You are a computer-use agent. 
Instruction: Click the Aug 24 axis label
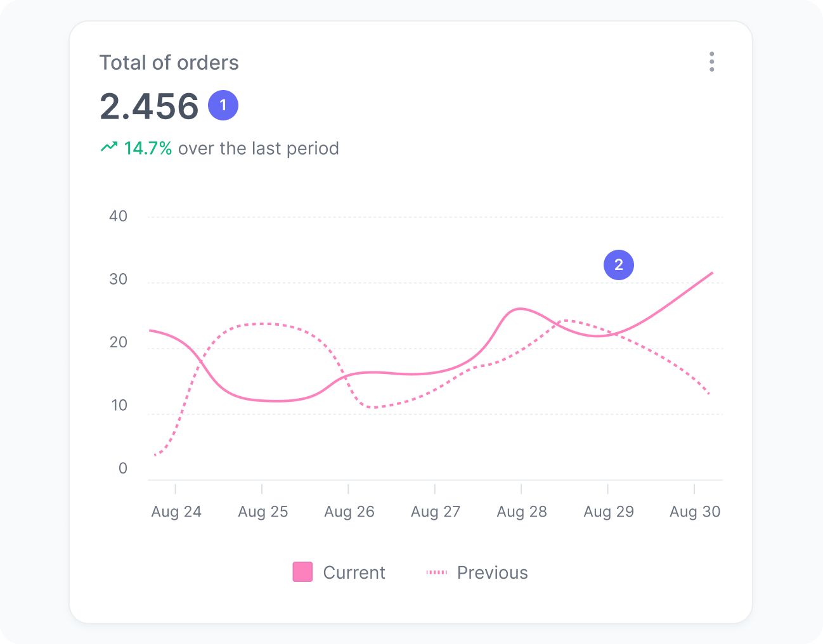176,512
